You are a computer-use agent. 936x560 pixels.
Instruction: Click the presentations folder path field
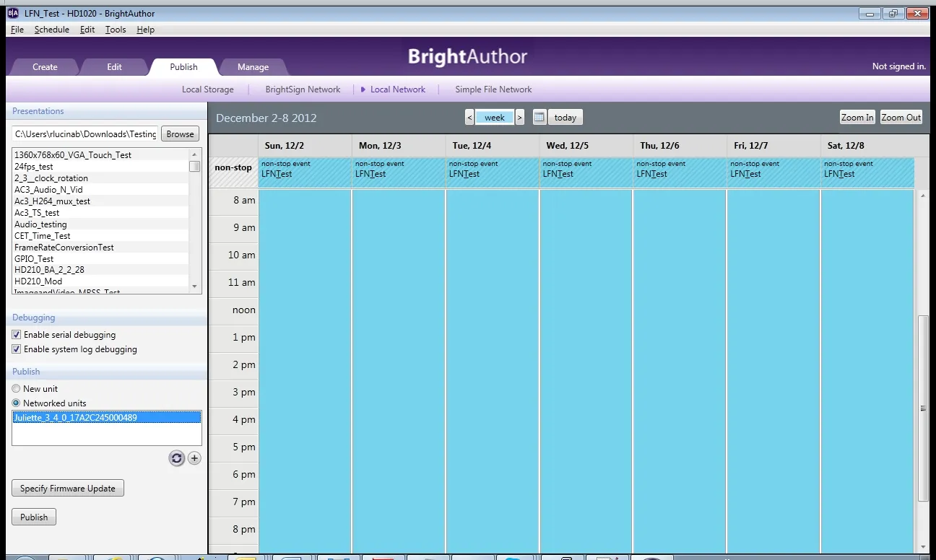pos(85,134)
